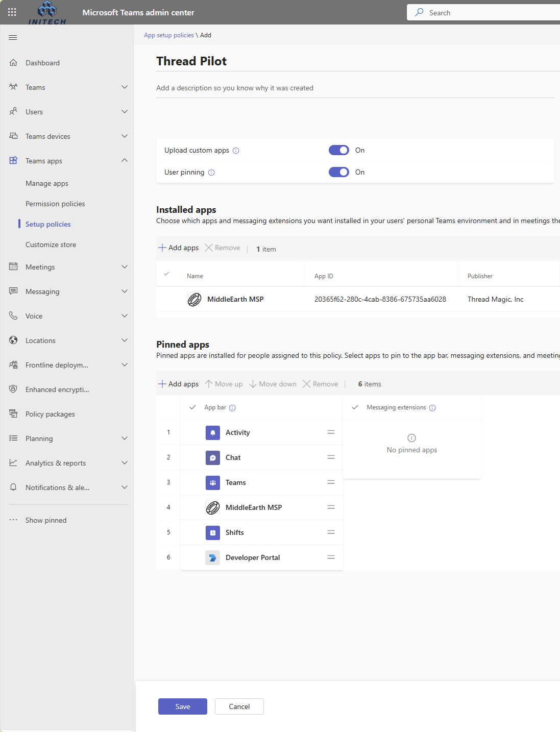Cancel the policy creation
Screen dimensions: 560x732
click(x=239, y=706)
